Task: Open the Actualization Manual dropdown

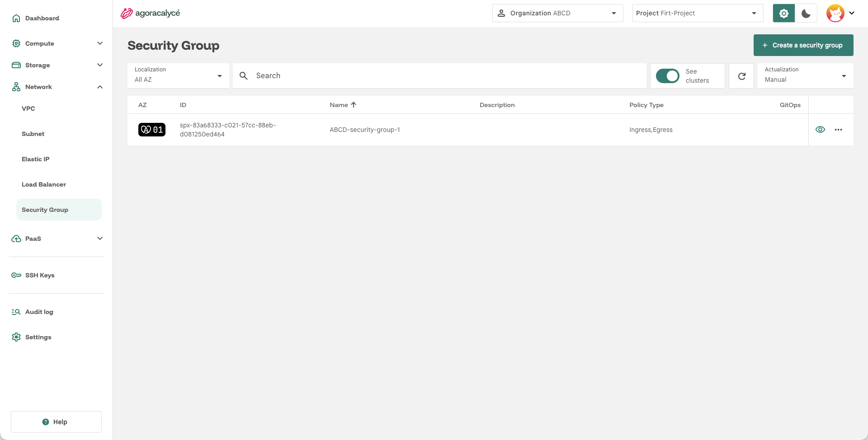Action: click(805, 75)
